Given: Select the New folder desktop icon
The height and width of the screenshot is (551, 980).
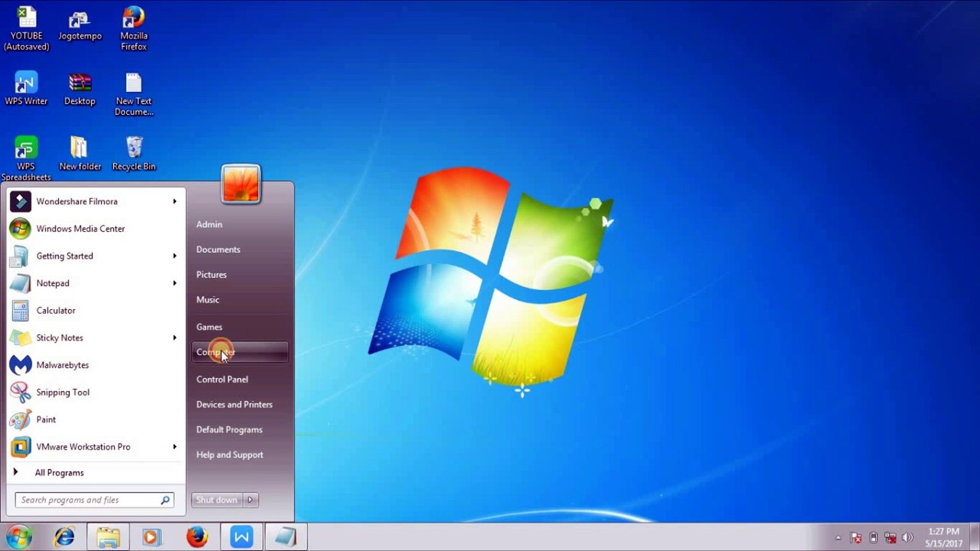Looking at the screenshot, I should tap(80, 154).
